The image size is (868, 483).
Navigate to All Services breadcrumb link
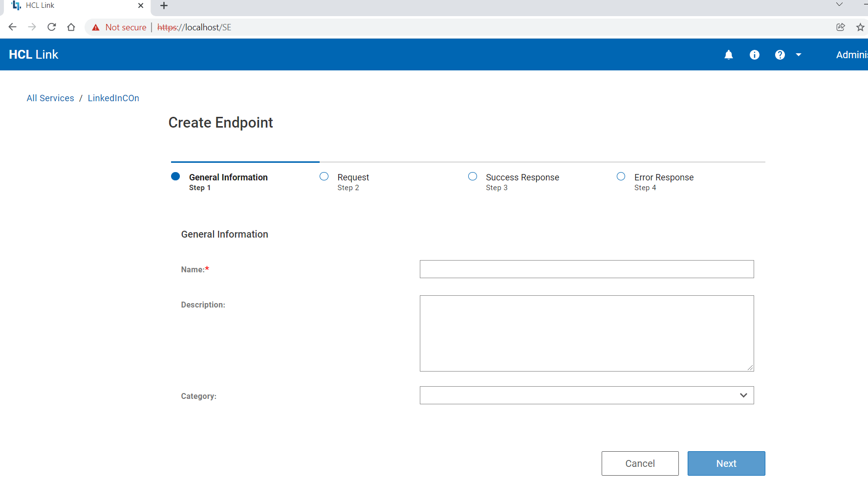click(x=50, y=98)
